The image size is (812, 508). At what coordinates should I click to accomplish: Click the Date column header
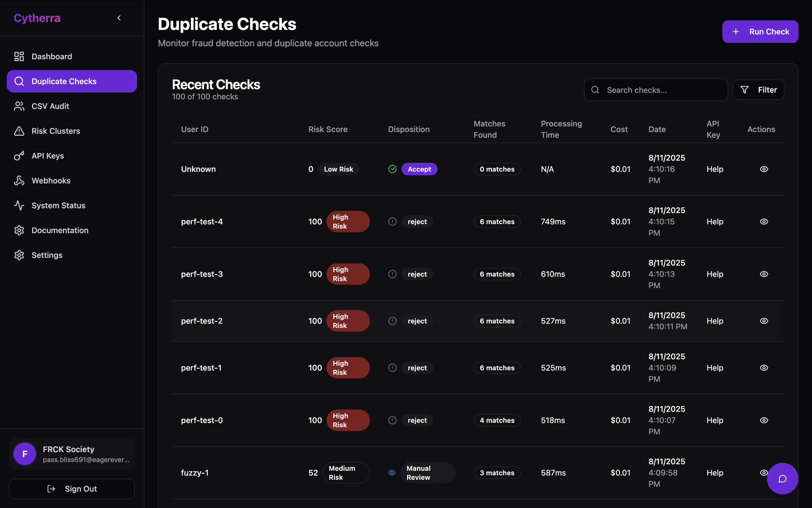(x=657, y=129)
